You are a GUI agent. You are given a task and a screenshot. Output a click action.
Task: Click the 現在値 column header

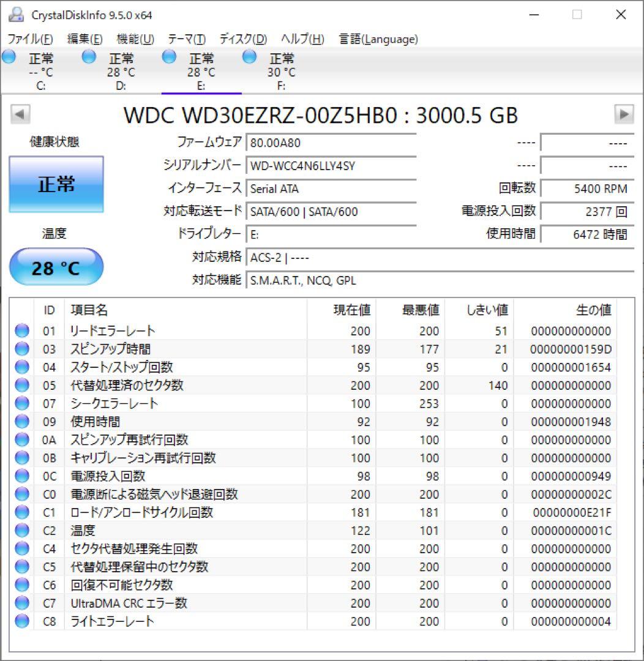(x=341, y=310)
